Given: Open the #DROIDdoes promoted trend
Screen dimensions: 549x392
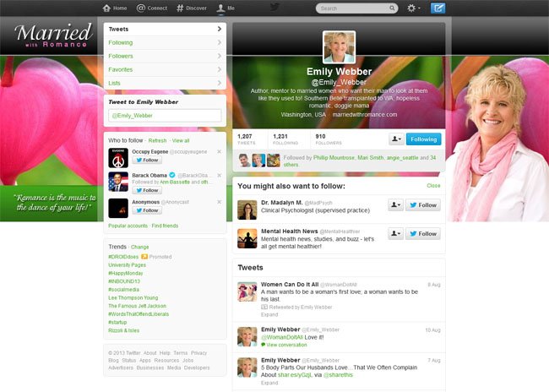Looking at the screenshot, I should tap(123, 257).
